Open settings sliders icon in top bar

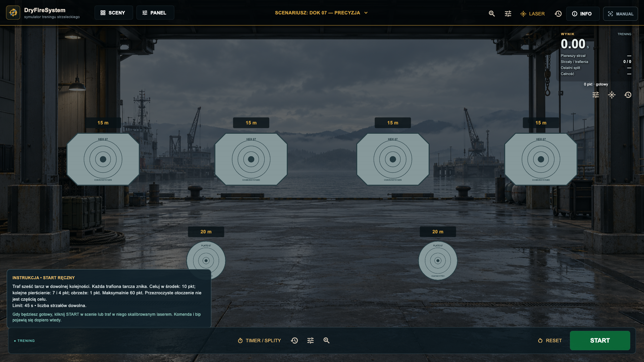pos(508,14)
